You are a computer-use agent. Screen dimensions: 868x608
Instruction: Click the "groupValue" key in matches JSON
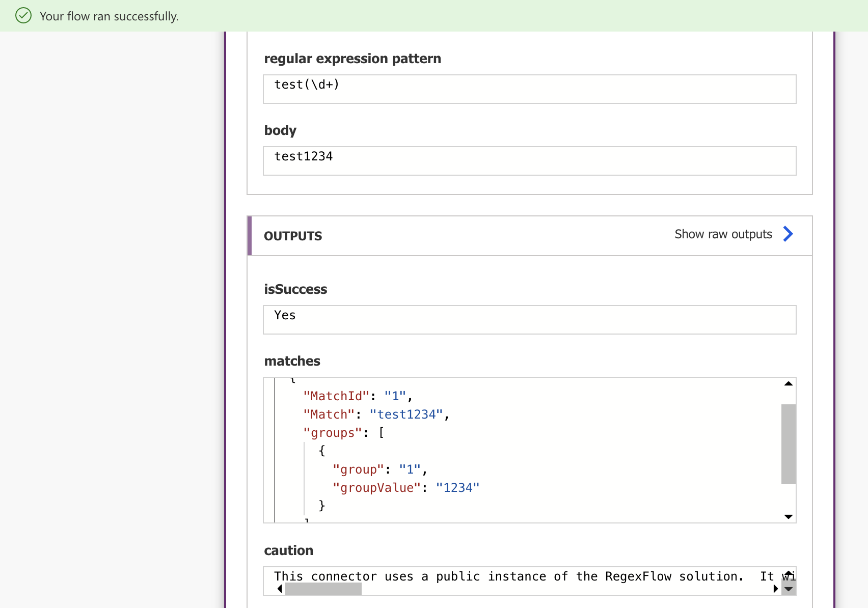376,488
